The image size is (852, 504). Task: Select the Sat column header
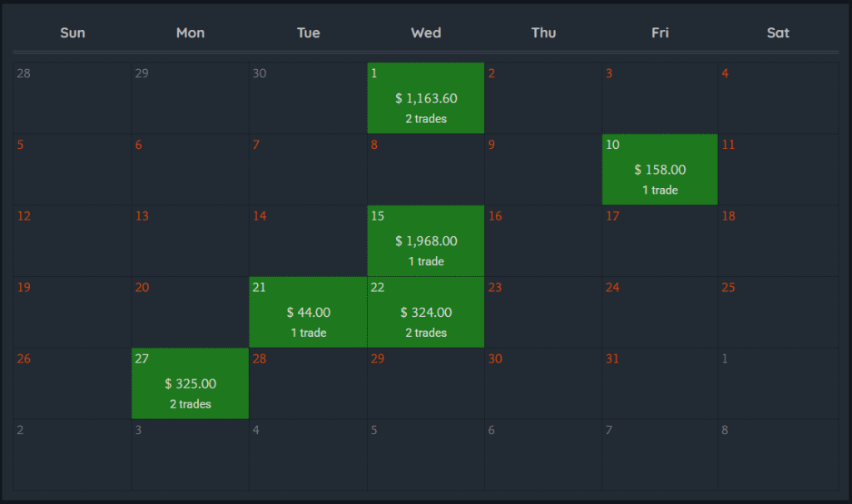pyautogui.click(x=778, y=33)
